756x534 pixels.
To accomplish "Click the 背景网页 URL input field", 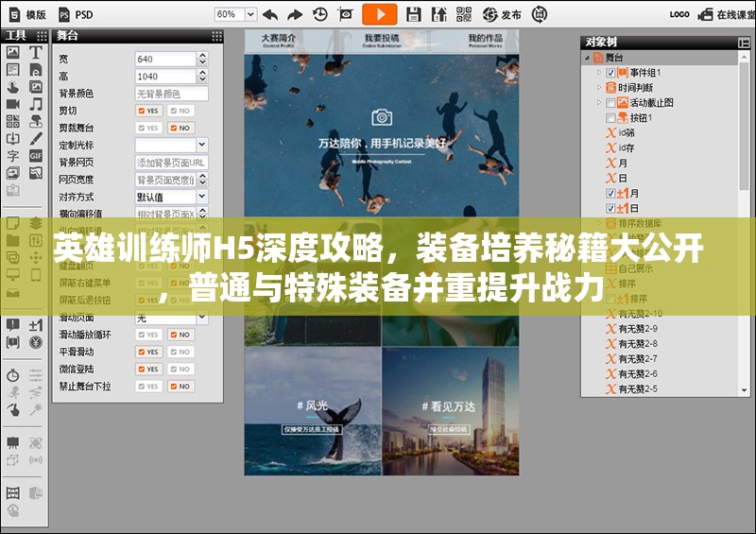I will pos(172,162).
